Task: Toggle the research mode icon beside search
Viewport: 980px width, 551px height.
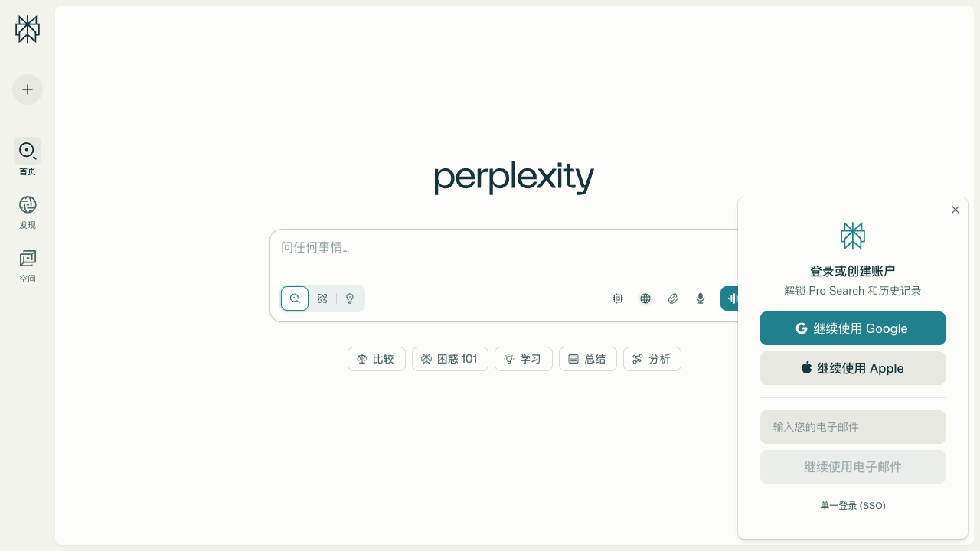Action: click(322, 298)
